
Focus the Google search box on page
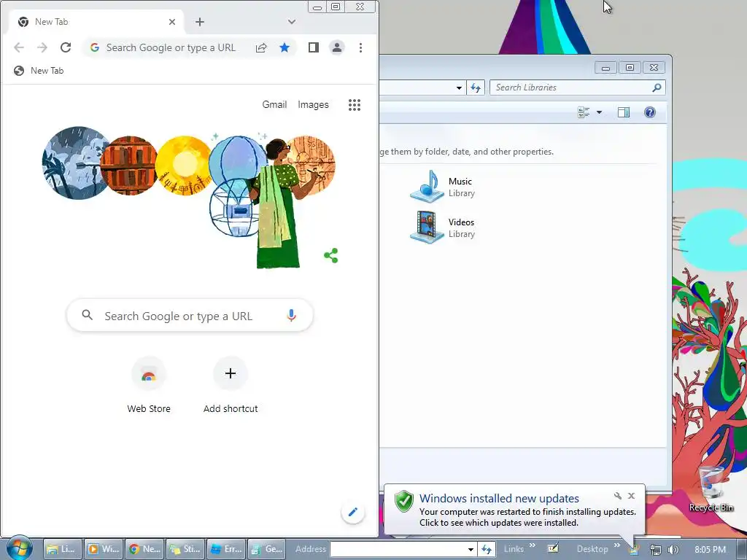pyautogui.click(x=190, y=316)
